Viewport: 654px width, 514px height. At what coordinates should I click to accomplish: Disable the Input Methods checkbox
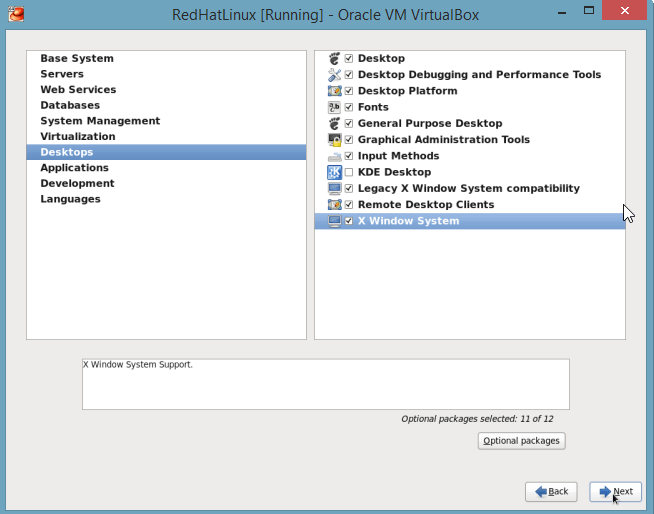349,156
